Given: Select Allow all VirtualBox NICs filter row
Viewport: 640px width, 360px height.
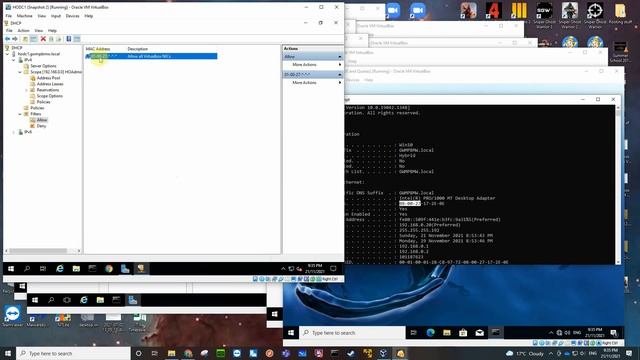Looking at the screenshot, I should 151,56.
